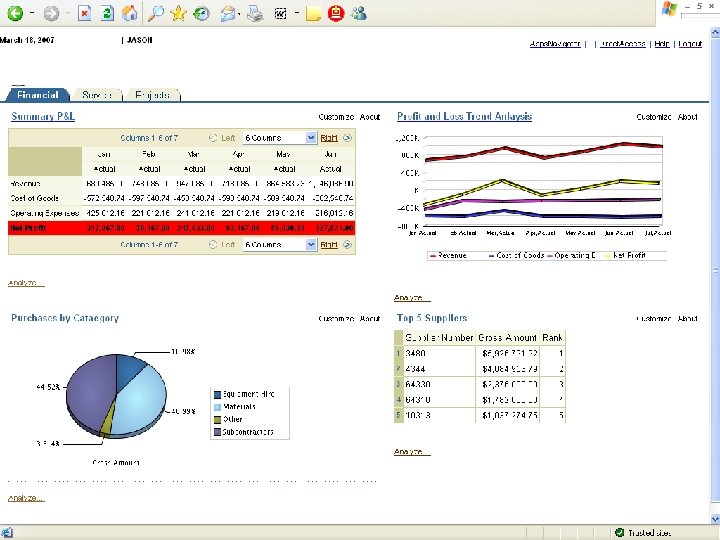Click the gray Forward arrow button
The image size is (720, 540).
click(x=51, y=13)
